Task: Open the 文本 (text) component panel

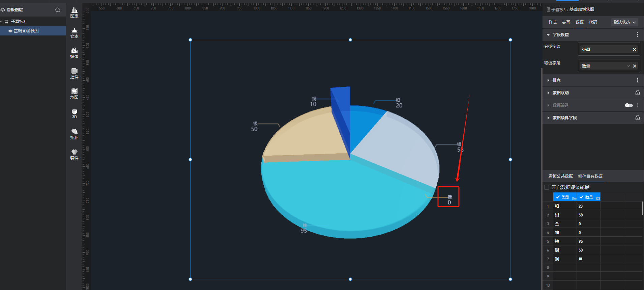Action: (74, 33)
